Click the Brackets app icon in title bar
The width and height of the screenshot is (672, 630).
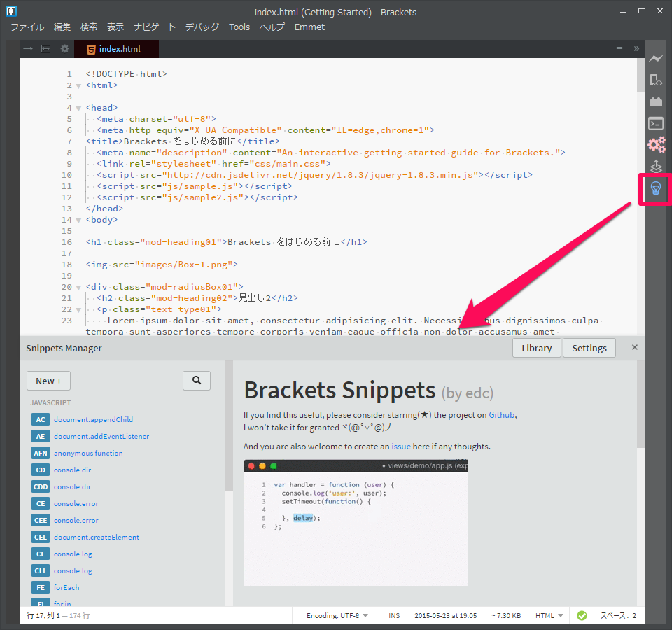11,11
